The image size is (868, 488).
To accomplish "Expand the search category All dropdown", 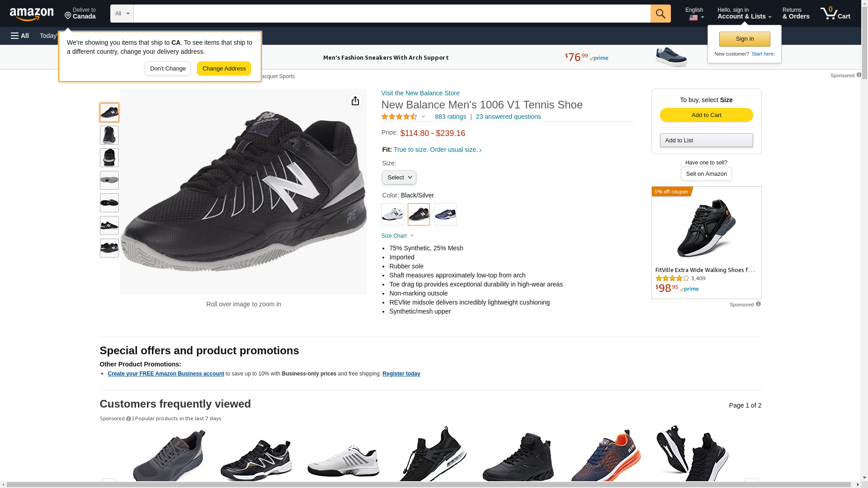I will (122, 14).
